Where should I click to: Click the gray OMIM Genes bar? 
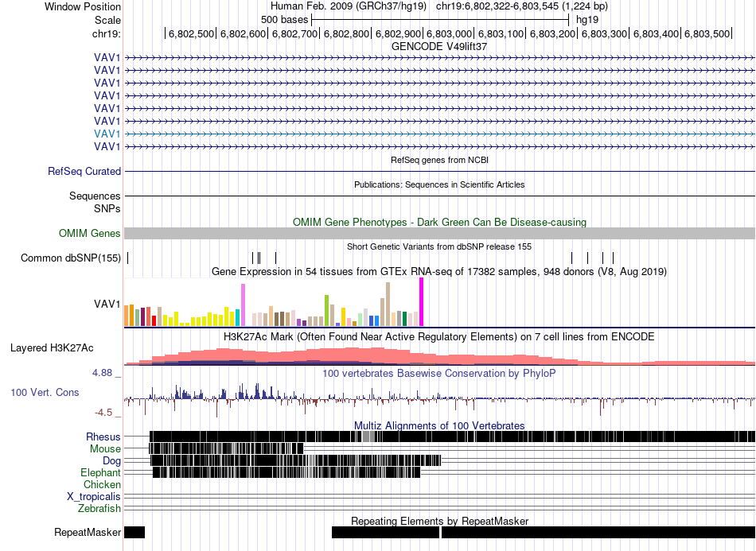point(440,234)
